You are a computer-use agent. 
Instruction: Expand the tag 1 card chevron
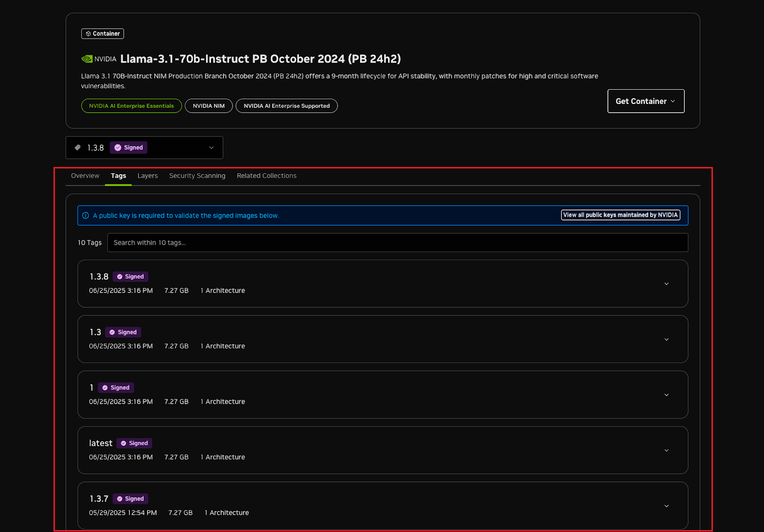click(x=667, y=395)
